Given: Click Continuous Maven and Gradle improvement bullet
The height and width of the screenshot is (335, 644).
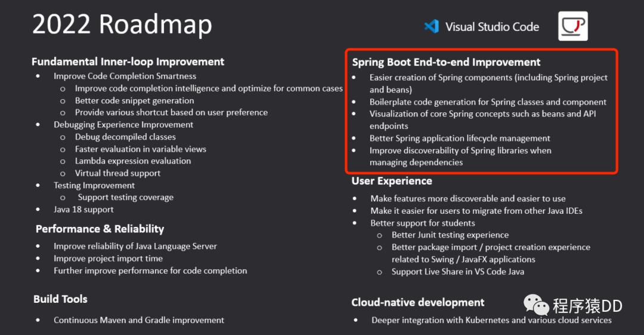Looking at the screenshot, I should tap(139, 320).
